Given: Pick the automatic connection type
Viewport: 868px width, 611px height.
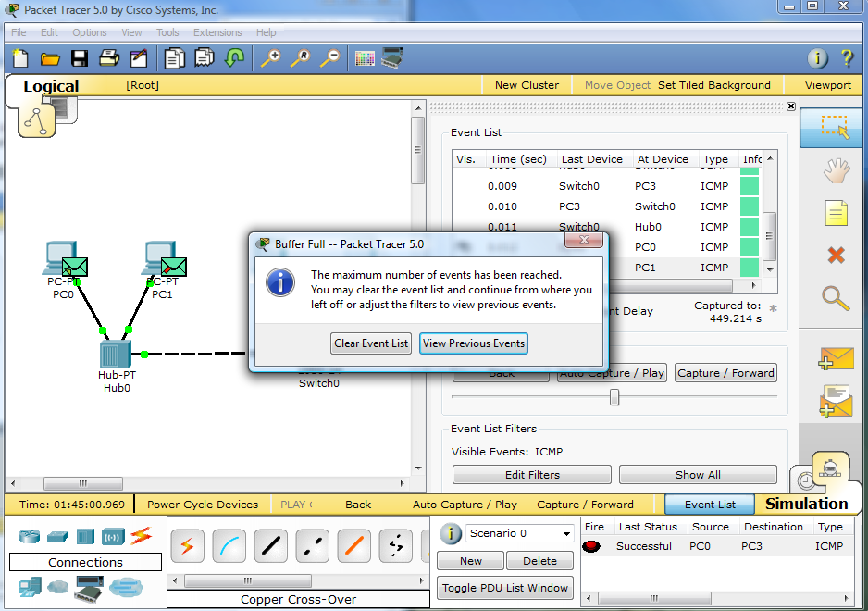Looking at the screenshot, I should [x=188, y=546].
